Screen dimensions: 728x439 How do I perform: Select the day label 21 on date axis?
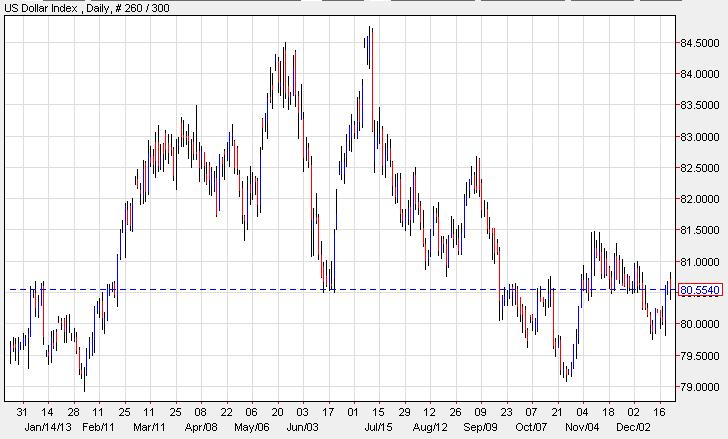(557, 412)
